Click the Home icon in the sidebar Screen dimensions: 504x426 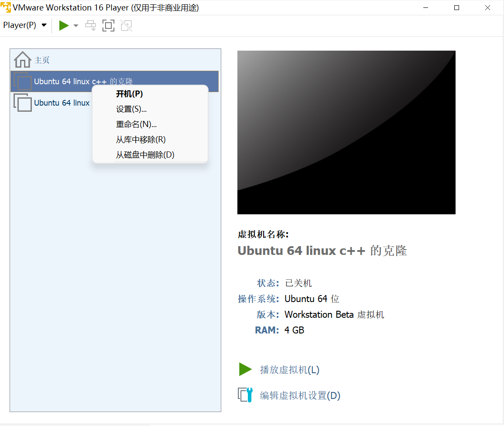coord(21,59)
